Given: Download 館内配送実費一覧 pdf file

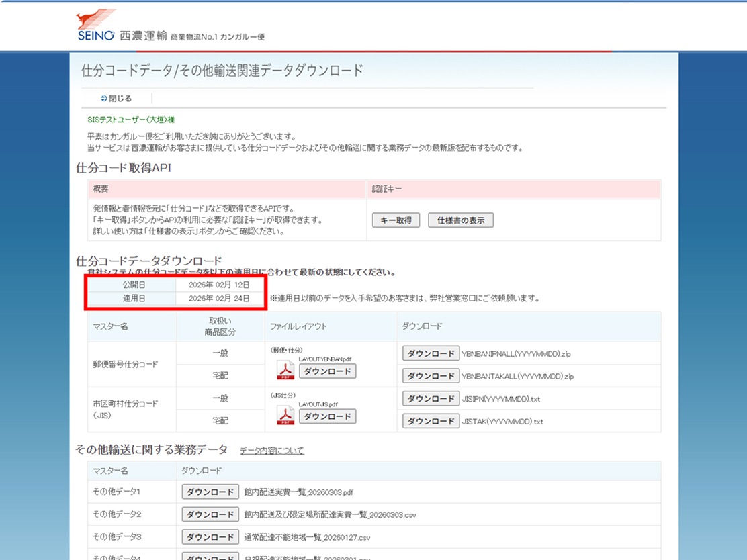Looking at the screenshot, I should pos(210,492).
